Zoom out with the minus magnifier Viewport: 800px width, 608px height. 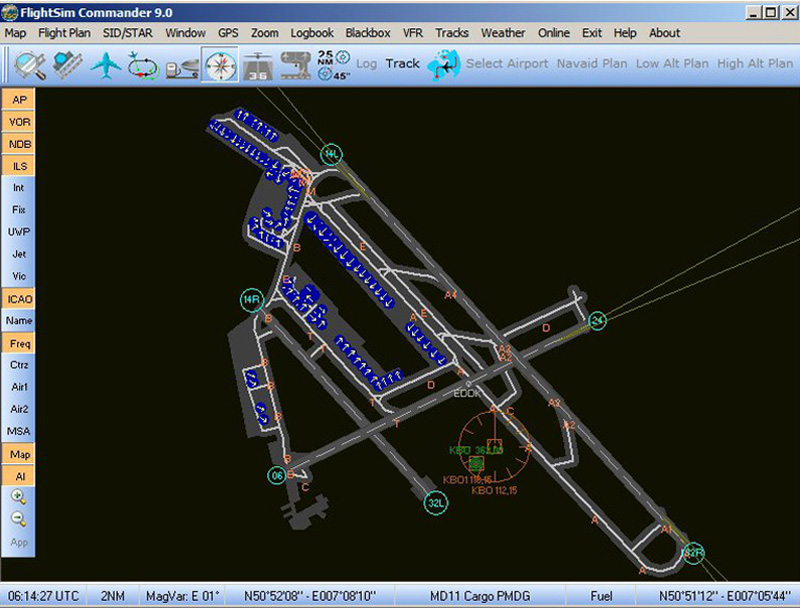[18, 519]
